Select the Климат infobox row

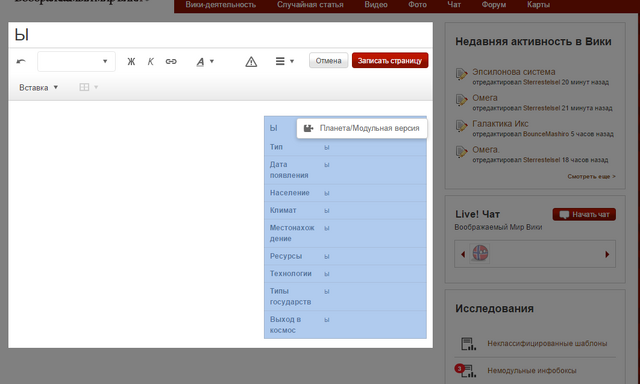(345, 210)
